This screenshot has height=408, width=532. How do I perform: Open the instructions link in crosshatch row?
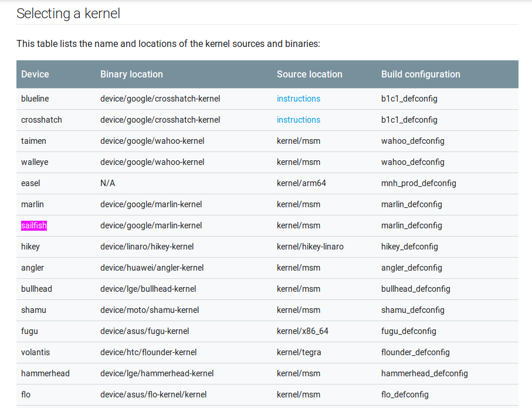click(299, 120)
